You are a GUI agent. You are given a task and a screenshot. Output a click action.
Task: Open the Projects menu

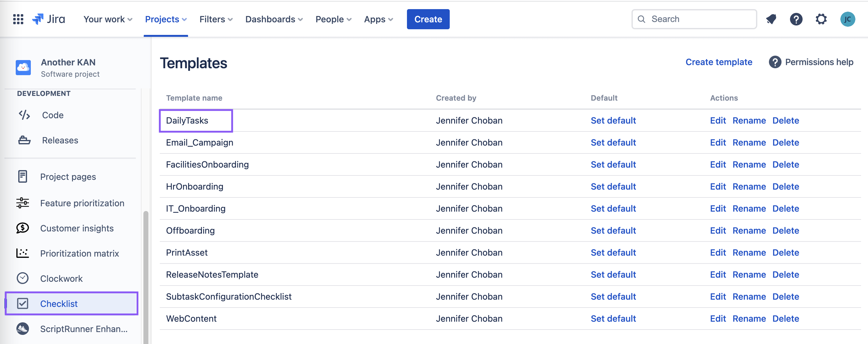pos(165,19)
